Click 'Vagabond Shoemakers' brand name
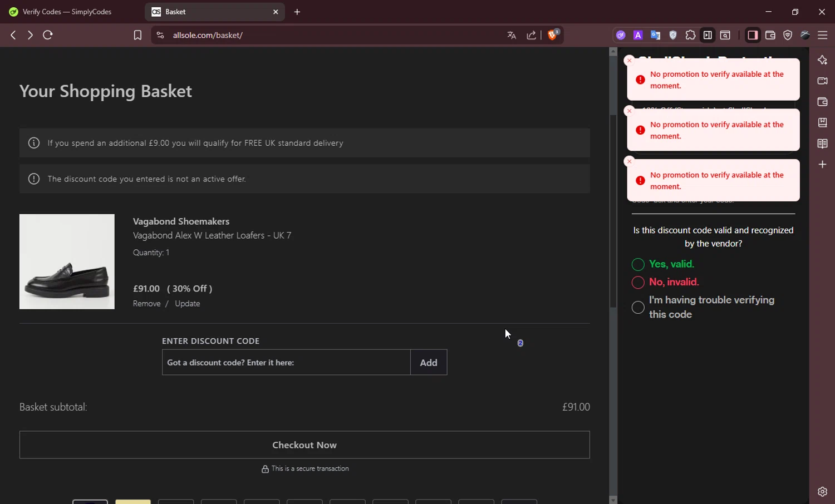The height and width of the screenshot is (504, 835). point(181,221)
